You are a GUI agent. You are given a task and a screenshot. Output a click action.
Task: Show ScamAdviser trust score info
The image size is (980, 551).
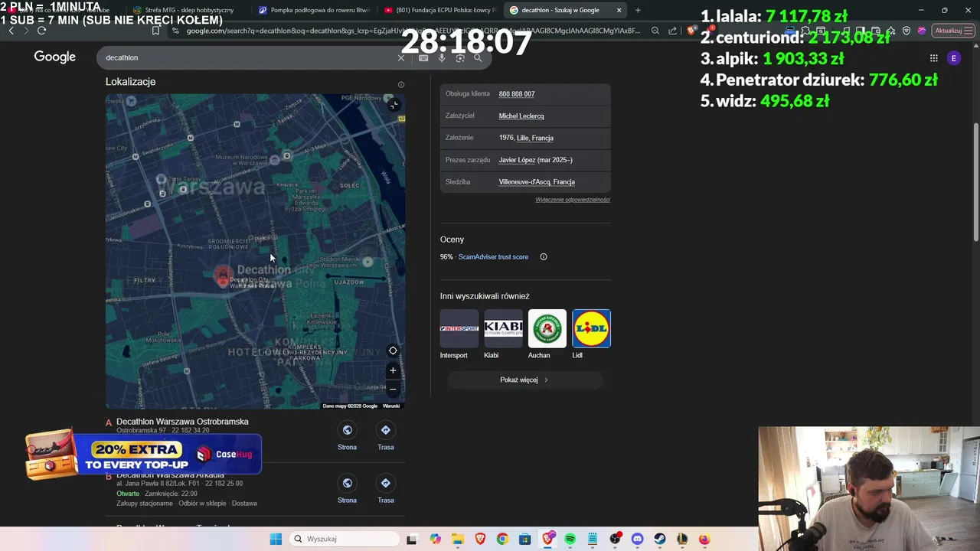pyautogui.click(x=544, y=257)
